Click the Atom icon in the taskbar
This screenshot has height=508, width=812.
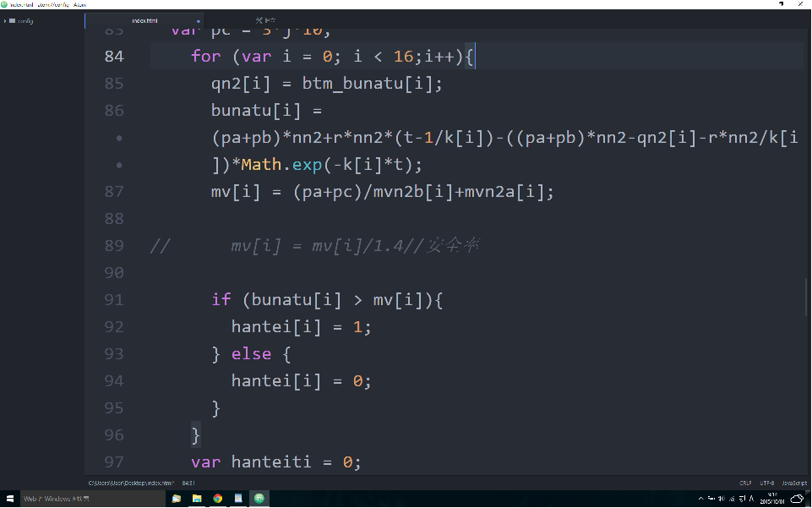point(259,499)
